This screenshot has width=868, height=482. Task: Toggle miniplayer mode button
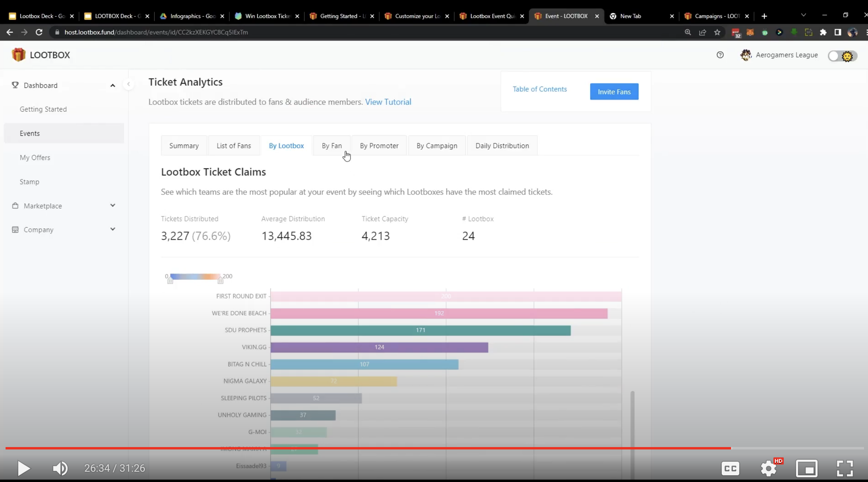[806, 469]
